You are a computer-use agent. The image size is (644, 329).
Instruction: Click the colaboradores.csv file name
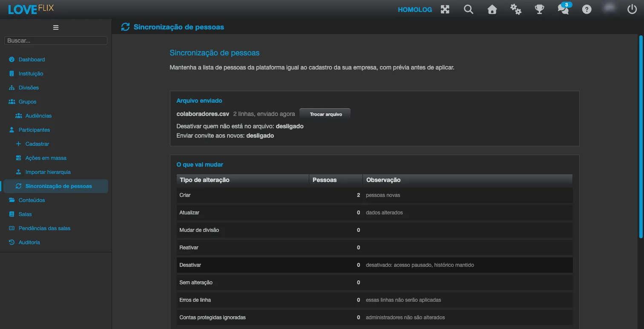click(x=203, y=114)
